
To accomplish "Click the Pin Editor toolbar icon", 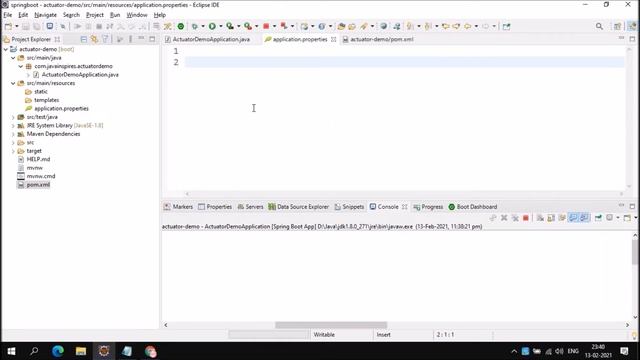I will click(x=507, y=27).
